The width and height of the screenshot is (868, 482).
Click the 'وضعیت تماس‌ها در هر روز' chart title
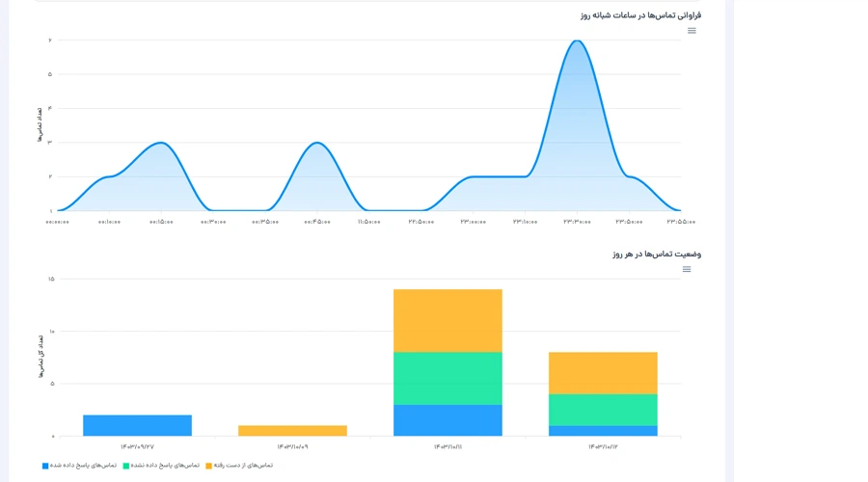pos(657,254)
